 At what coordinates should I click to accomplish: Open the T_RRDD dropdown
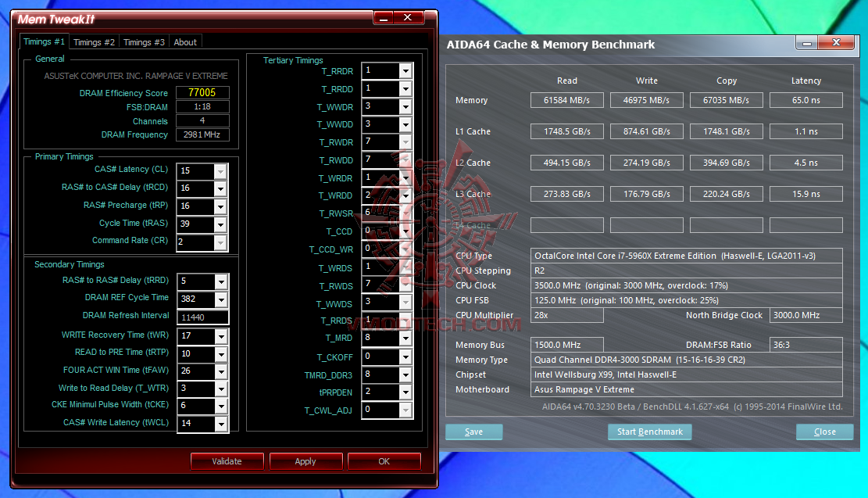tap(405, 88)
